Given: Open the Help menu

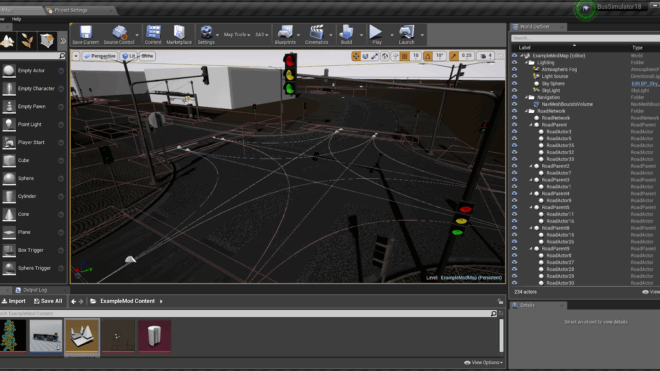Looking at the screenshot, I should [x=16, y=19].
